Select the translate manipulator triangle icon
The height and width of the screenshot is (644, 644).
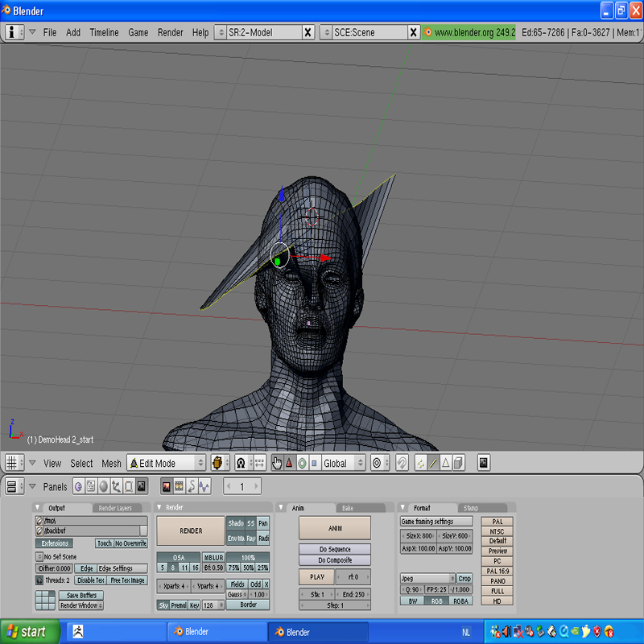coord(289,463)
